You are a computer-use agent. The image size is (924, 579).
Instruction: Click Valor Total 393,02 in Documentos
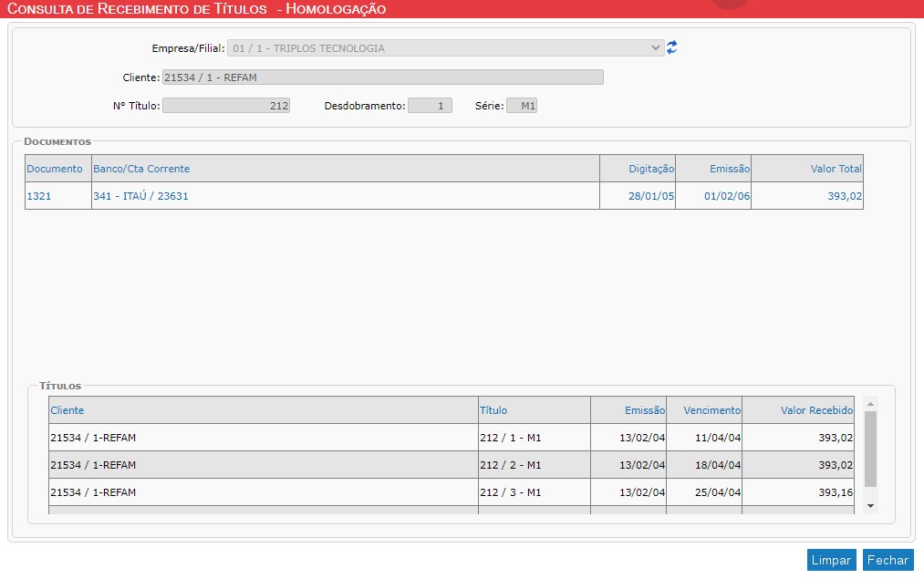pyautogui.click(x=845, y=196)
